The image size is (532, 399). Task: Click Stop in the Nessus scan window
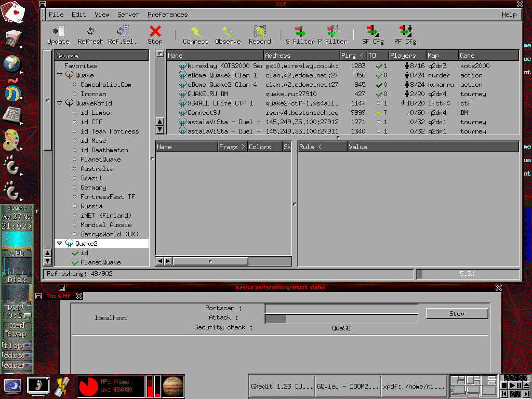(x=457, y=314)
